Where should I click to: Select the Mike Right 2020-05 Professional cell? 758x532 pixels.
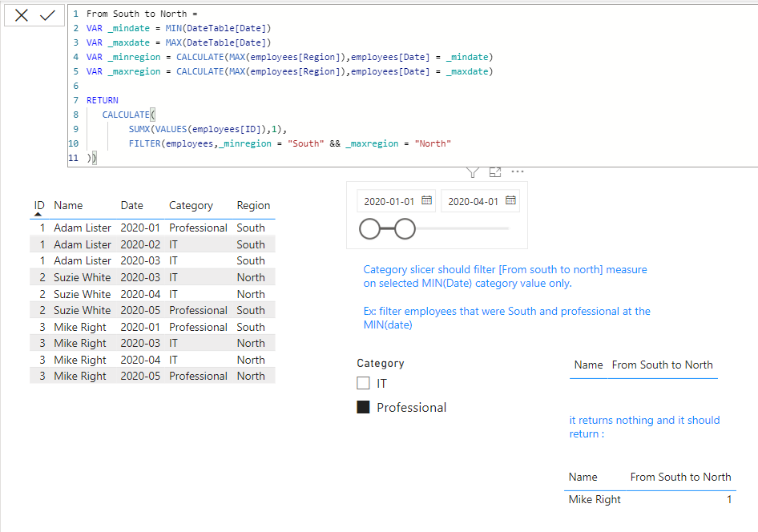pyautogui.click(x=198, y=376)
